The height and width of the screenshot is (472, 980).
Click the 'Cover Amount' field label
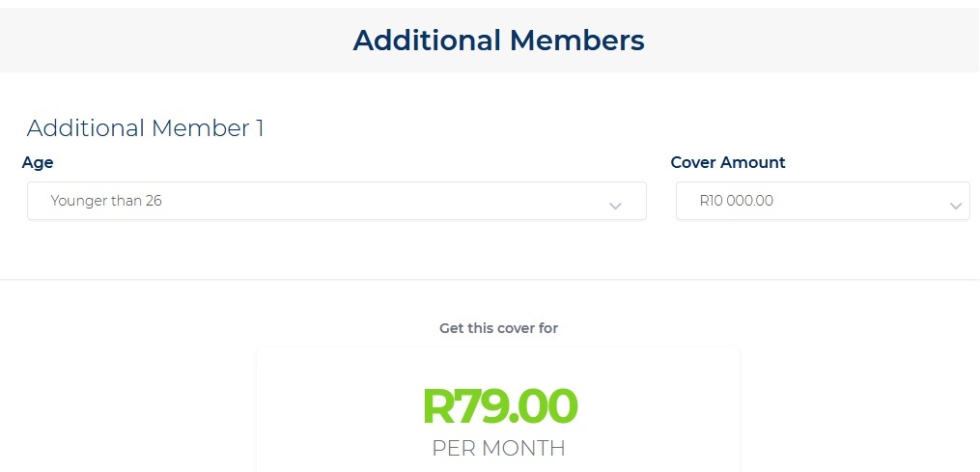728,162
